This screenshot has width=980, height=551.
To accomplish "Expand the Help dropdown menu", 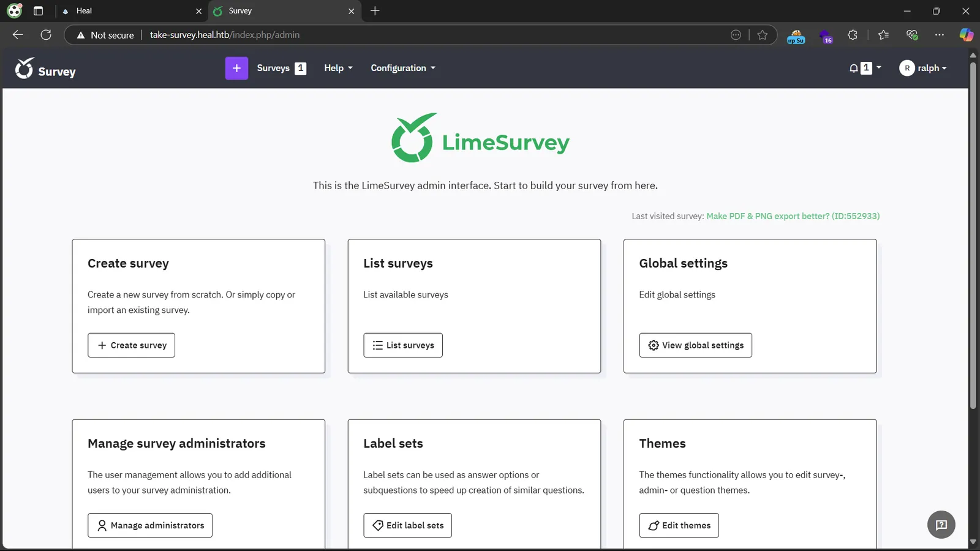I will pos(338,68).
